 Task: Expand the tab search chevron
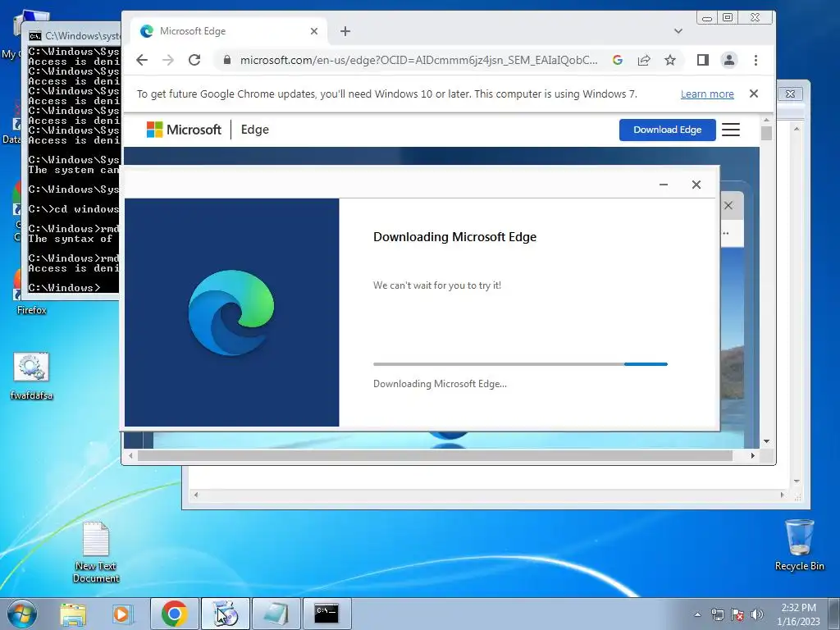pos(678,31)
